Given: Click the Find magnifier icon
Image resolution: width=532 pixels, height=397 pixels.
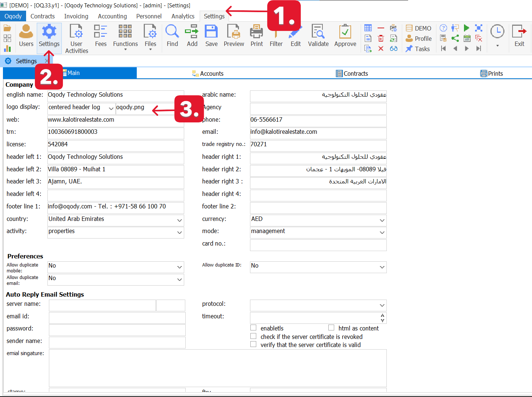Looking at the screenshot, I should pyautogui.click(x=172, y=36).
